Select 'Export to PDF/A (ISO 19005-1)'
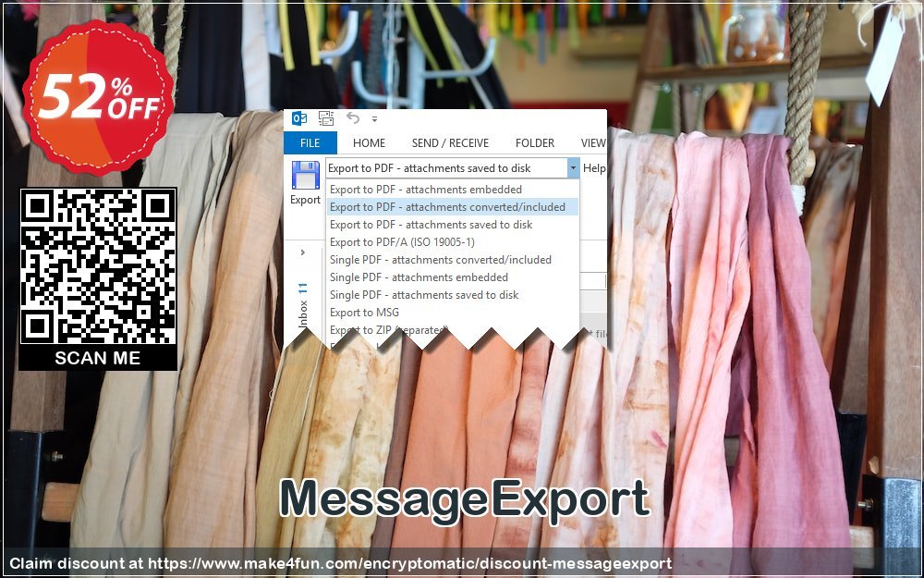The width and height of the screenshot is (924, 578). [453, 241]
